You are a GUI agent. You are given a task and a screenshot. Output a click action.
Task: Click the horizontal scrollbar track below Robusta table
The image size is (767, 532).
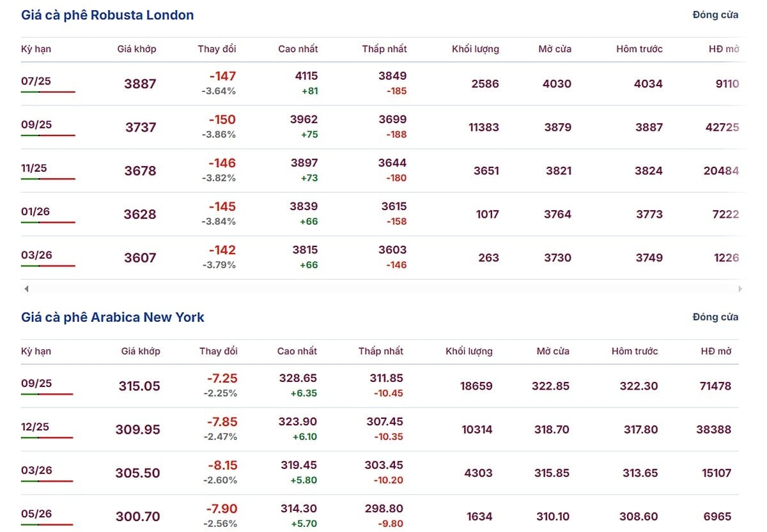coord(383,289)
